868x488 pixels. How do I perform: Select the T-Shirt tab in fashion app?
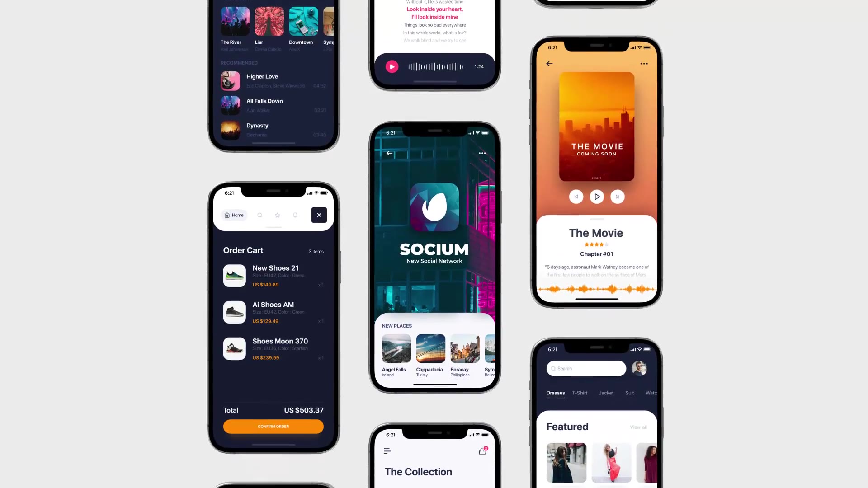tap(579, 393)
